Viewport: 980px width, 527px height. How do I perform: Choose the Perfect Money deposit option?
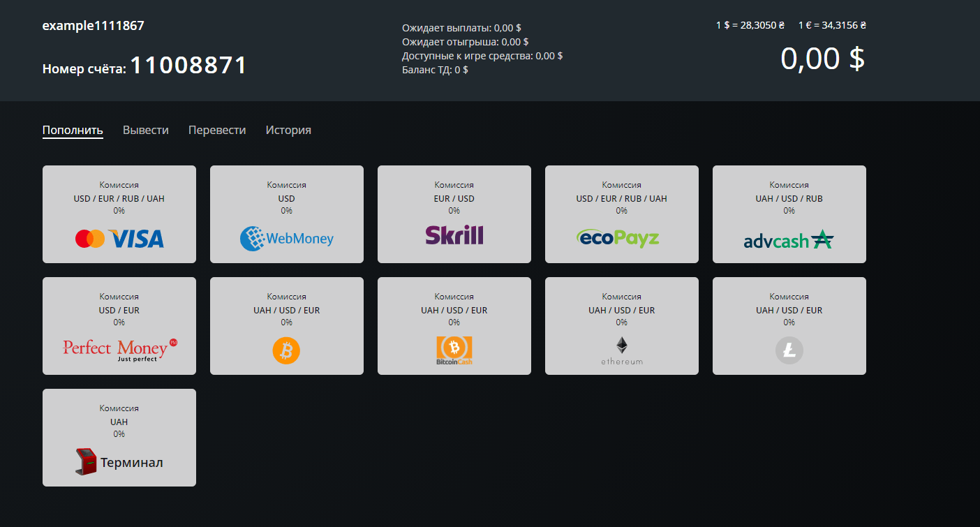coord(119,326)
